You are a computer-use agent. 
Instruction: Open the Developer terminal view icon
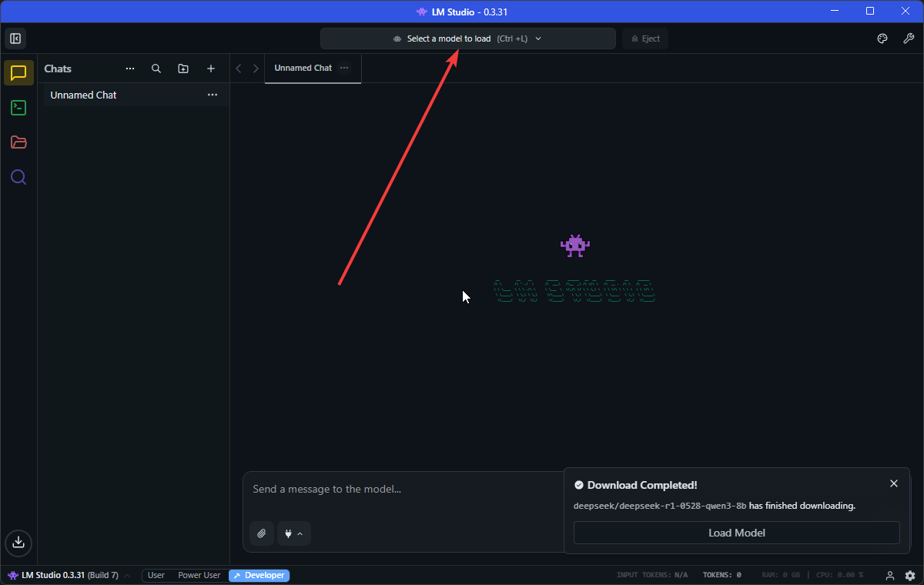click(18, 108)
